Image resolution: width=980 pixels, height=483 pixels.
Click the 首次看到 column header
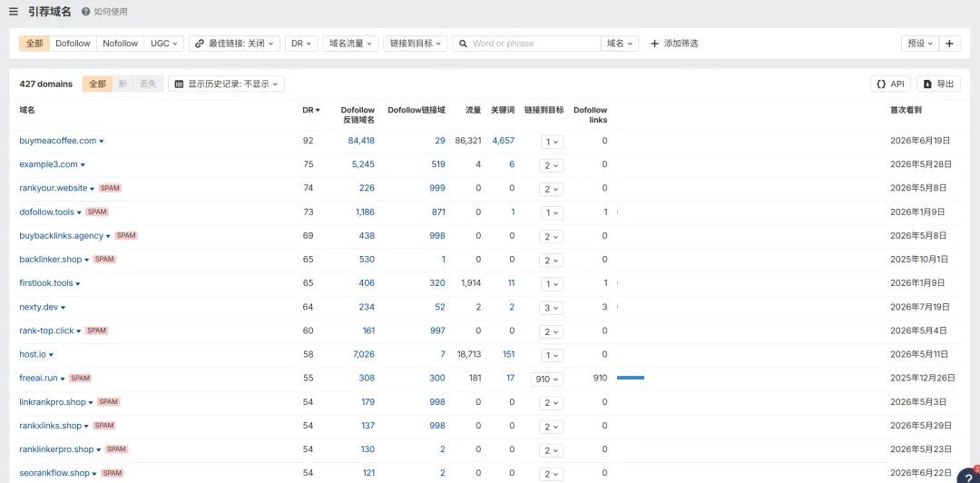(906, 110)
